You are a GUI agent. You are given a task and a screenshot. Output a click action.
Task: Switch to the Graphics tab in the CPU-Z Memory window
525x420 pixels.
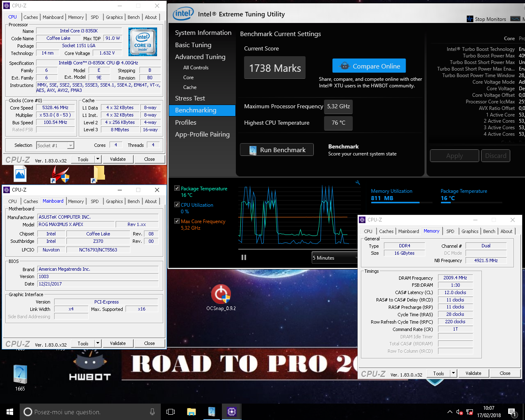click(x=470, y=231)
